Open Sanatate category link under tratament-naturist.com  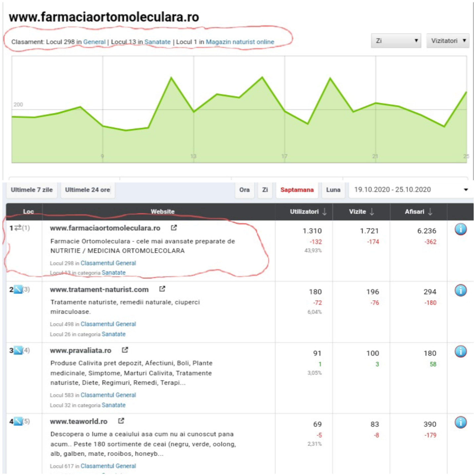pyautogui.click(x=114, y=334)
